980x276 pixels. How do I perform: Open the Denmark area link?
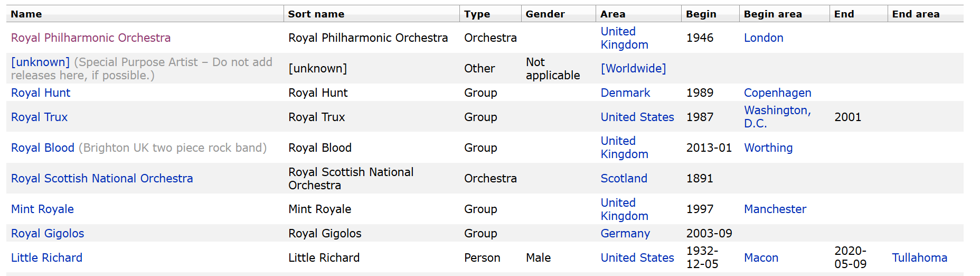pos(625,93)
